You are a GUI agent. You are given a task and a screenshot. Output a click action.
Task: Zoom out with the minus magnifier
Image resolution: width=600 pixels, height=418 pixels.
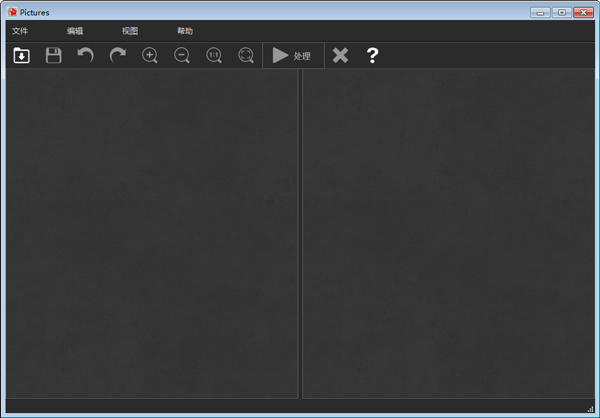point(182,56)
